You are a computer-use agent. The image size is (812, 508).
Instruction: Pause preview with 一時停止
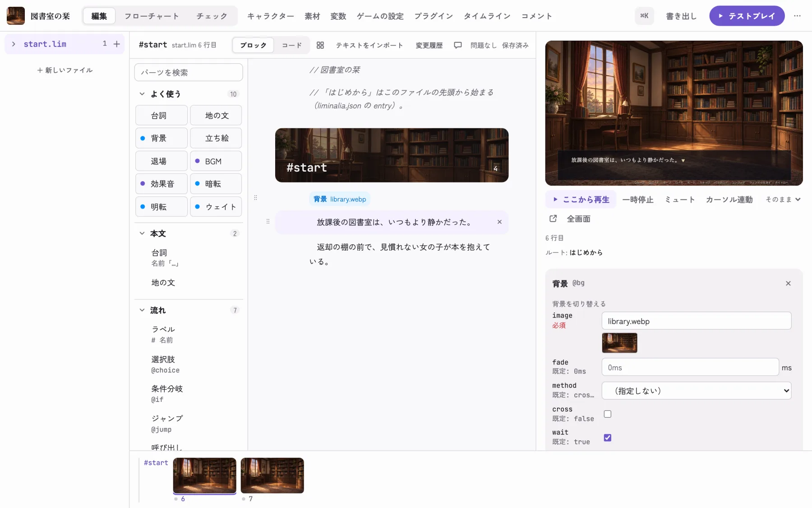[x=638, y=200]
